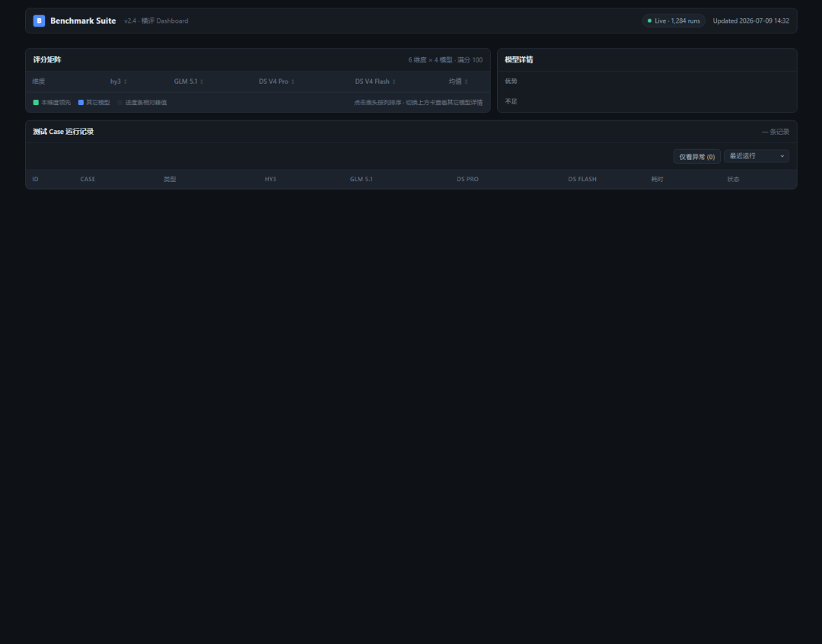The height and width of the screenshot is (644, 822).
Task: Click the Benchmark Suite title
Action: (83, 21)
